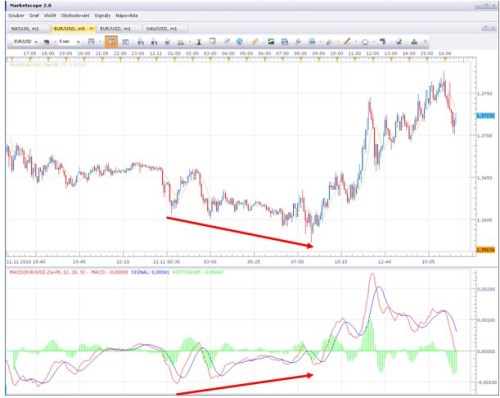Viewport: 500px width, 398px height.
Task: Select the ellipse shape drawing tool
Action: click(x=365, y=42)
